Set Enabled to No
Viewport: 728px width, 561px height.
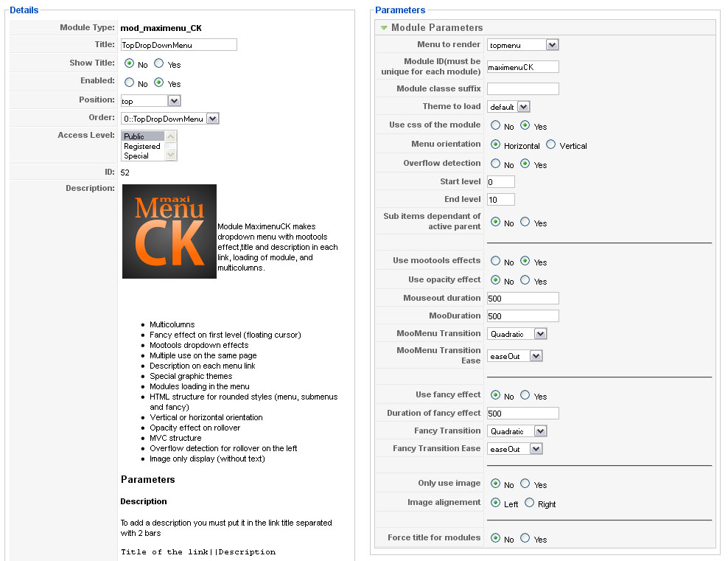point(130,83)
